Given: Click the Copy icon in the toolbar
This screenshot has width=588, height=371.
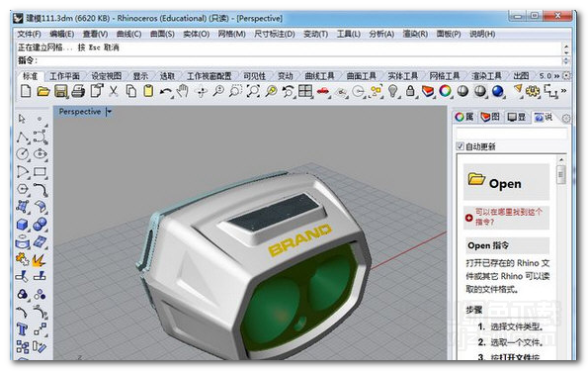Looking at the screenshot, I should click(130, 91).
